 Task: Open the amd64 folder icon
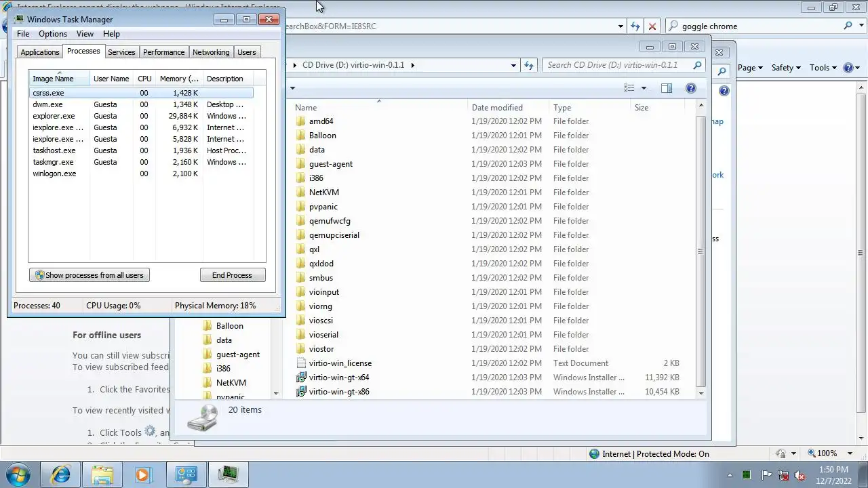301,121
